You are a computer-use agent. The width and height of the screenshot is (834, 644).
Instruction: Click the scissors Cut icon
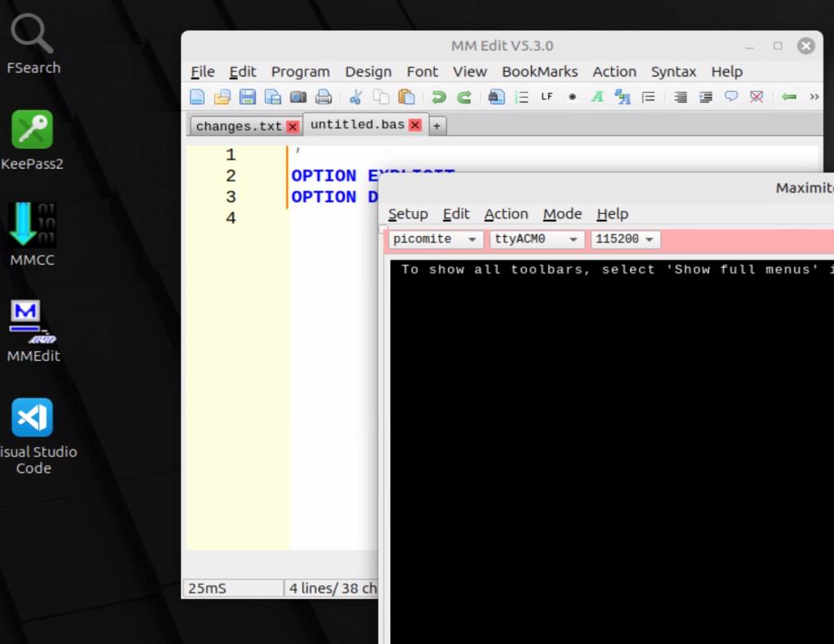tap(356, 97)
